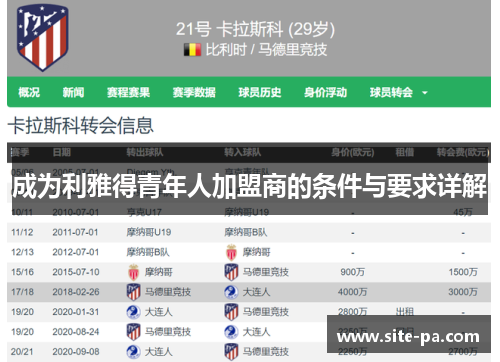The width and height of the screenshot is (500, 362).
Task: Click 摩纳哥B队 in 12/13 row
Action: point(148,252)
